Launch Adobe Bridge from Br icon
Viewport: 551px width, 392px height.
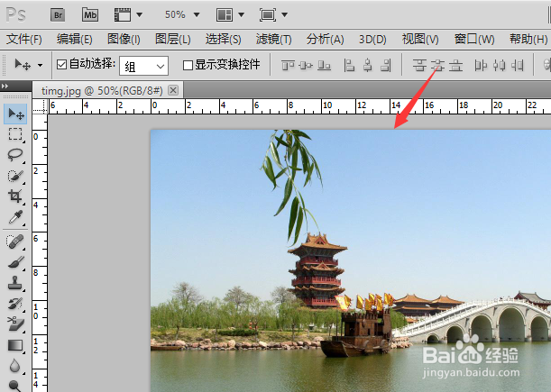pyautogui.click(x=58, y=15)
